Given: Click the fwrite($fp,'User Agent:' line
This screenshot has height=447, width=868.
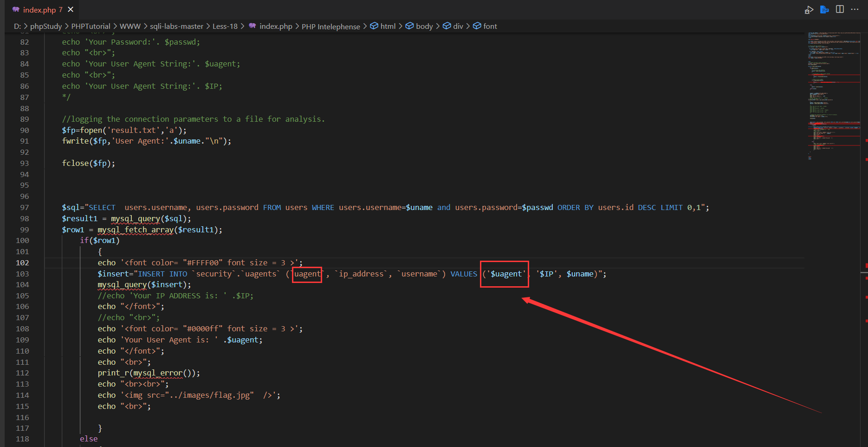Looking at the screenshot, I should (x=147, y=141).
